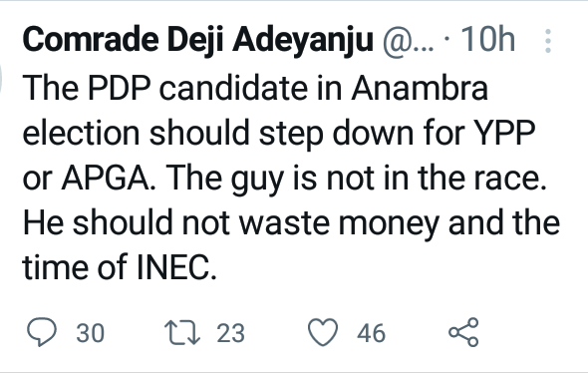The image size is (588, 375).
Task: Click the truncated @ username handle
Action: pyautogui.click(x=408, y=41)
